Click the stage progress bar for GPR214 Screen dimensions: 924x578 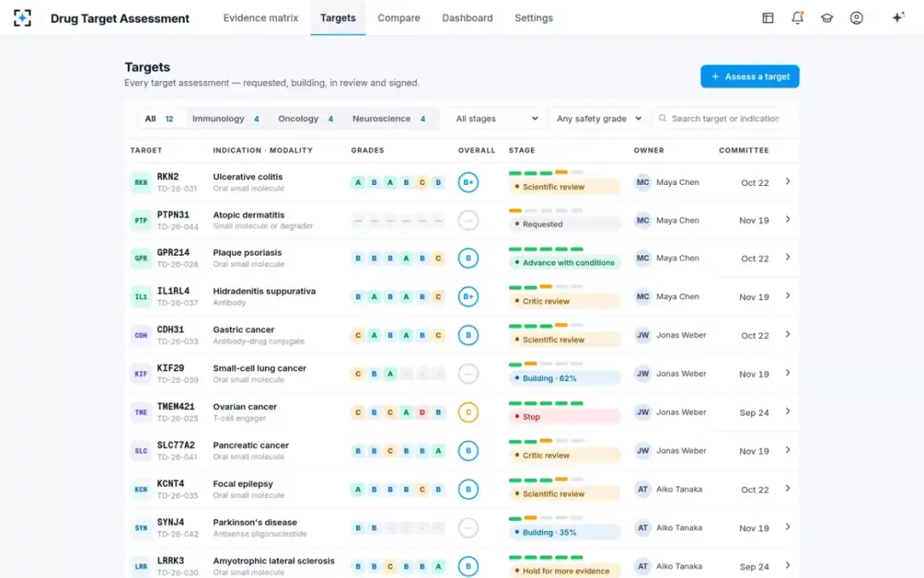(546, 249)
